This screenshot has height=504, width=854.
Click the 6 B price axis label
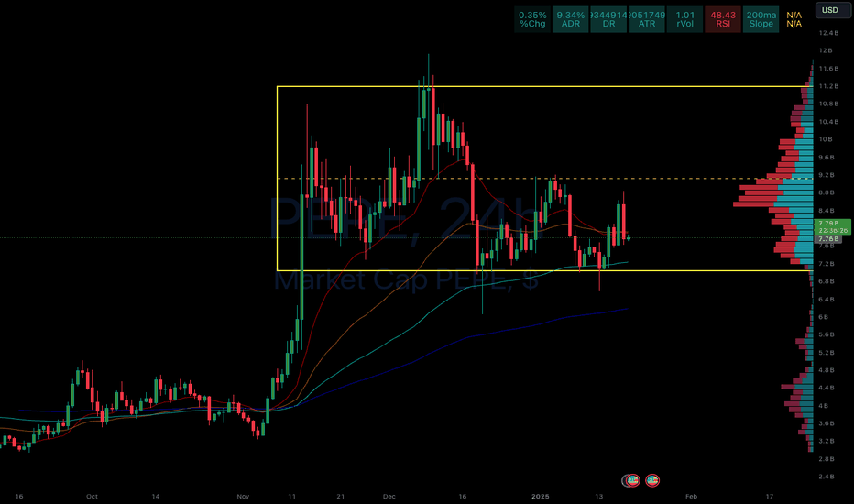(x=824, y=317)
